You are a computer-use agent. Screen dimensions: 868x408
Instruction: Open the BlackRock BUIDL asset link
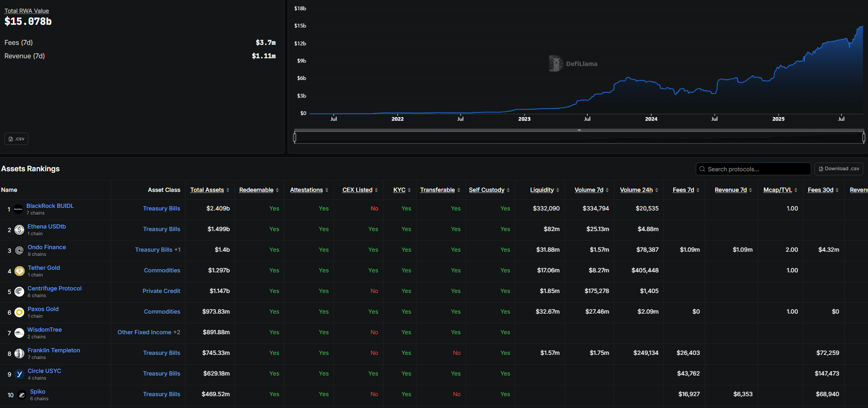(50, 206)
